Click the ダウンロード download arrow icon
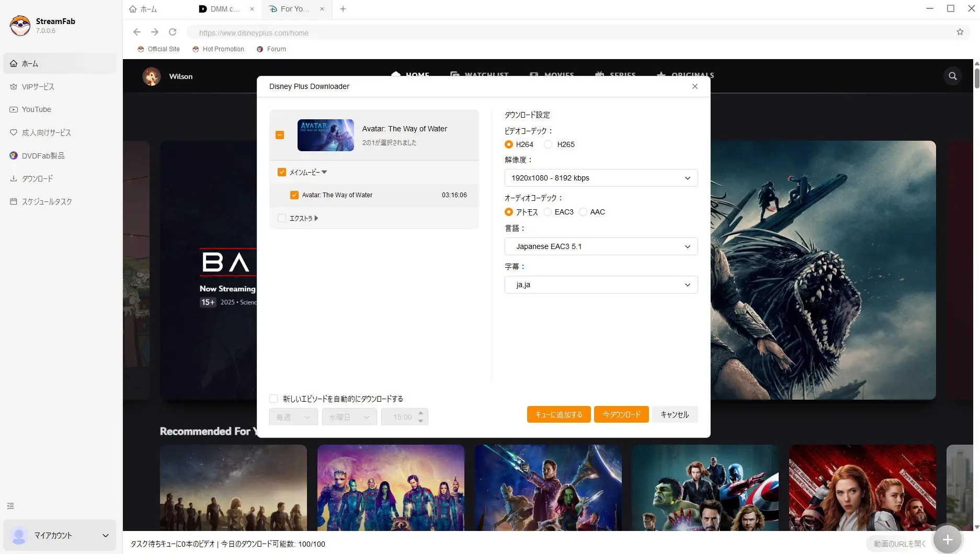980x554 pixels. pyautogui.click(x=14, y=178)
